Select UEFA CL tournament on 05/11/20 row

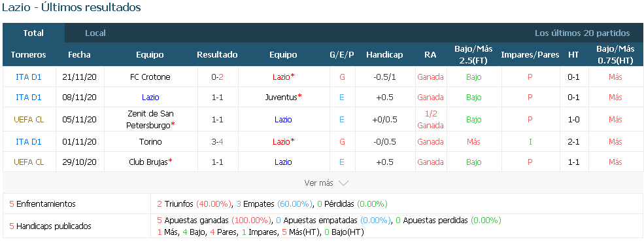pyautogui.click(x=28, y=120)
